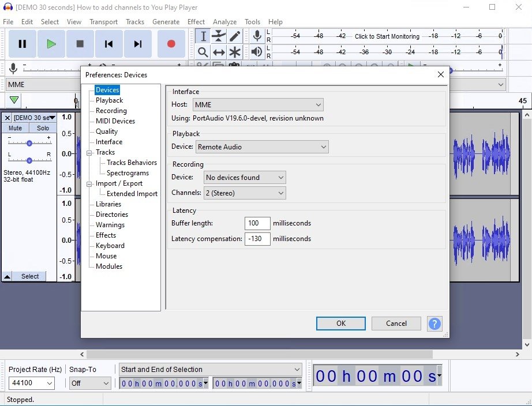
Task: Click the track gain slider handle
Action: (29, 143)
